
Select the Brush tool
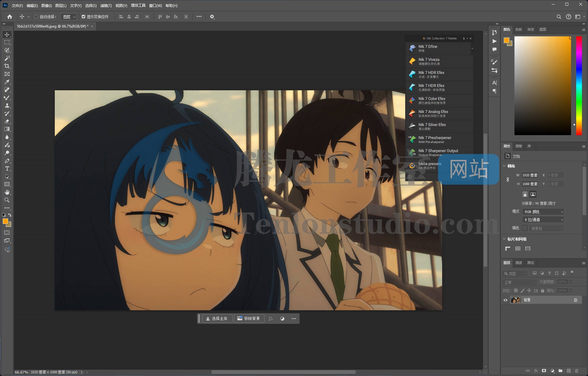tap(7, 98)
